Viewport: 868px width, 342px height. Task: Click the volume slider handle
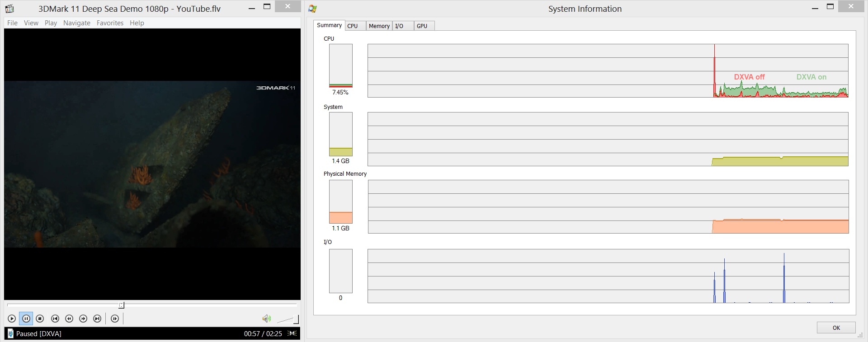point(296,319)
